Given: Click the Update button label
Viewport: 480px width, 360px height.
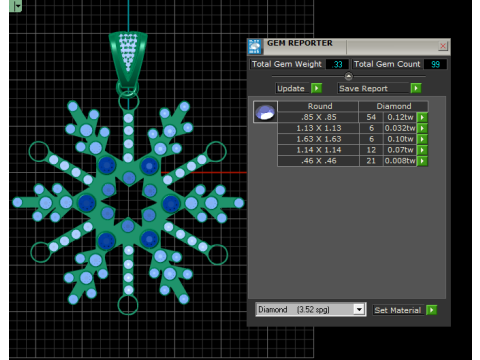Looking at the screenshot, I should tap(291, 88).
